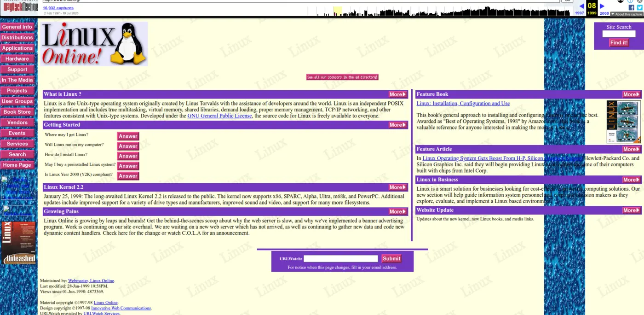Share capture on Twitter

tap(639, 7)
